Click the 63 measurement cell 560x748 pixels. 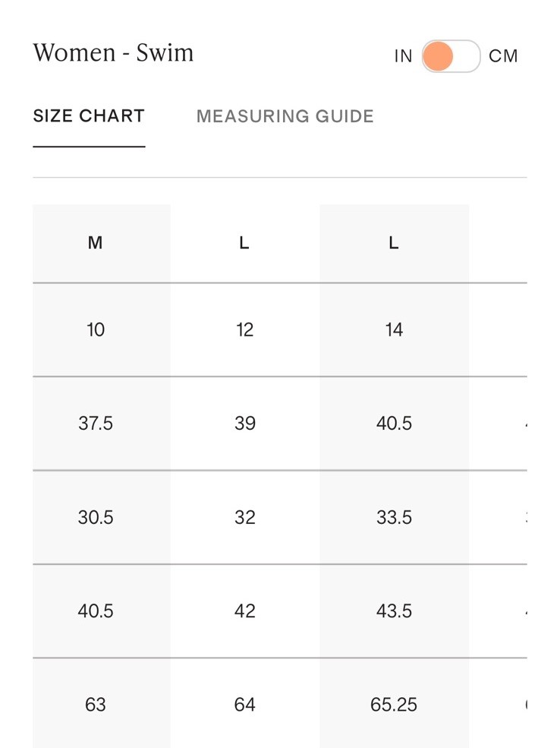pos(96,704)
